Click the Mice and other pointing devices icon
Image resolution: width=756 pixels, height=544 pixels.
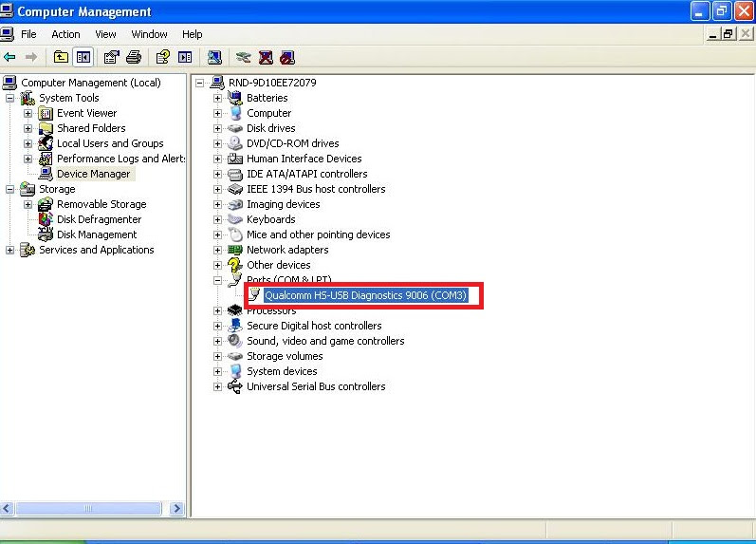(235, 234)
